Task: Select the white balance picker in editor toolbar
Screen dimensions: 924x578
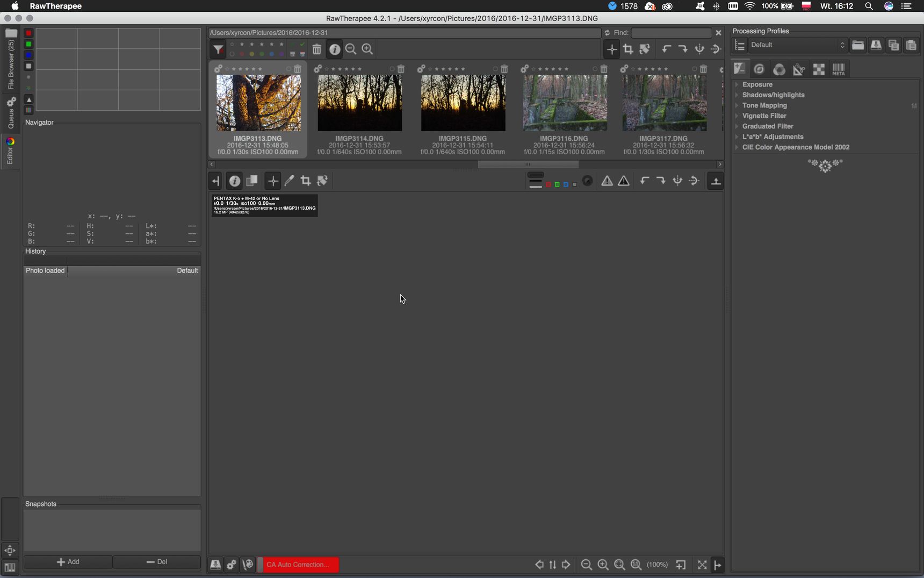Action: point(290,181)
